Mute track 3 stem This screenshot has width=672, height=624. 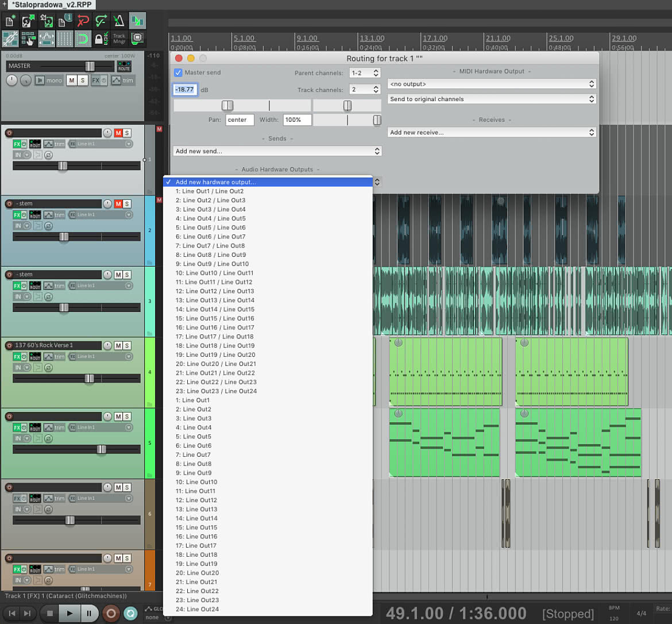[118, 275]
